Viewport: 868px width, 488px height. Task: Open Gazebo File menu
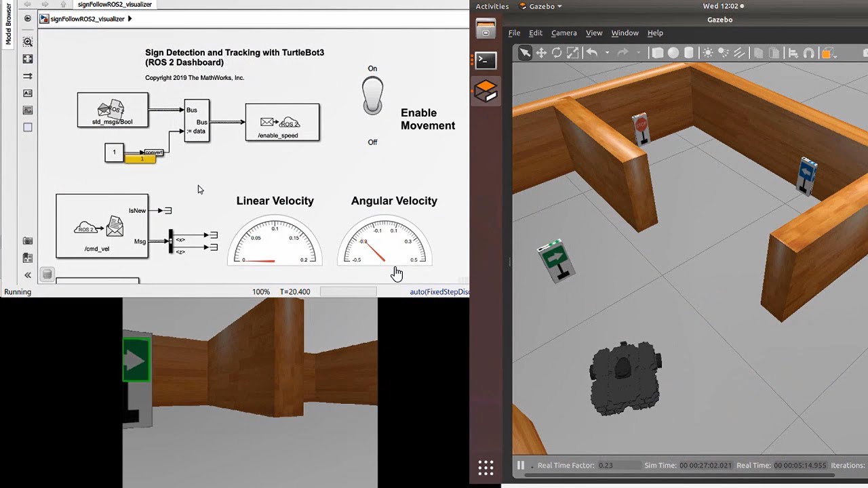[x=515, y=33]
